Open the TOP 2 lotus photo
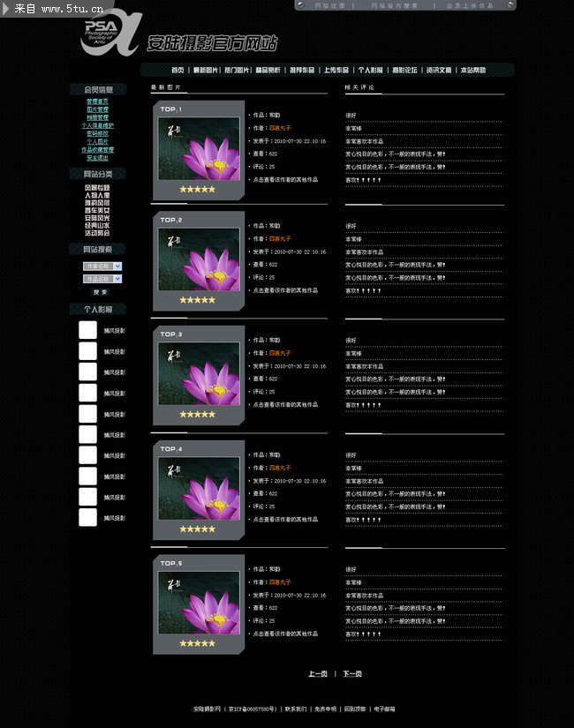This screenshot has width=574, height=728. pos(199,261)
